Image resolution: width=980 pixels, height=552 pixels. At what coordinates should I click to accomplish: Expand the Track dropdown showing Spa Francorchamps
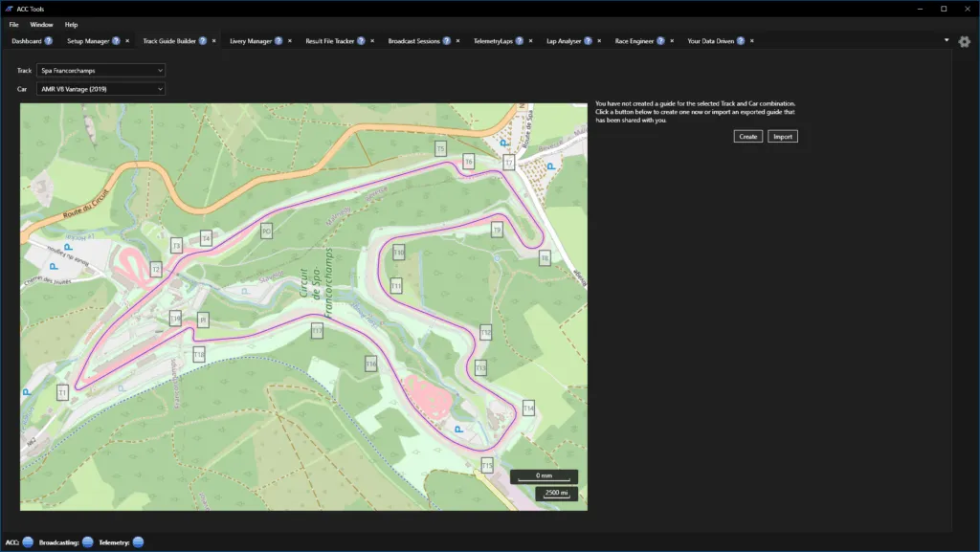[x=100, y=71]
